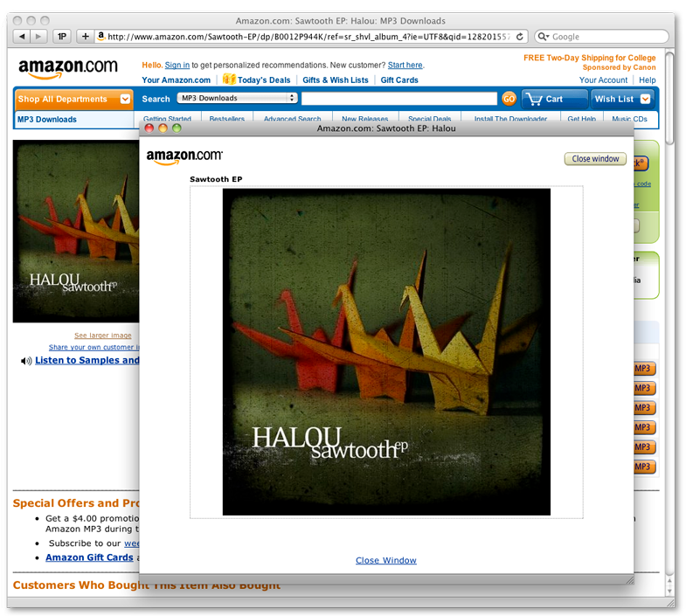Open the shopping Cart
686x616 pixels.
[554, 99]
